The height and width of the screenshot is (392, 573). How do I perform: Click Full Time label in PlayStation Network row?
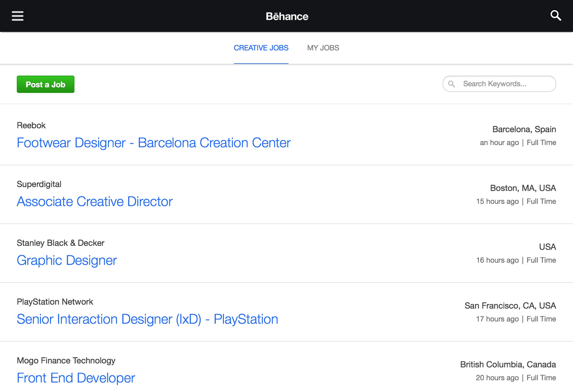[x=541, y=319]
